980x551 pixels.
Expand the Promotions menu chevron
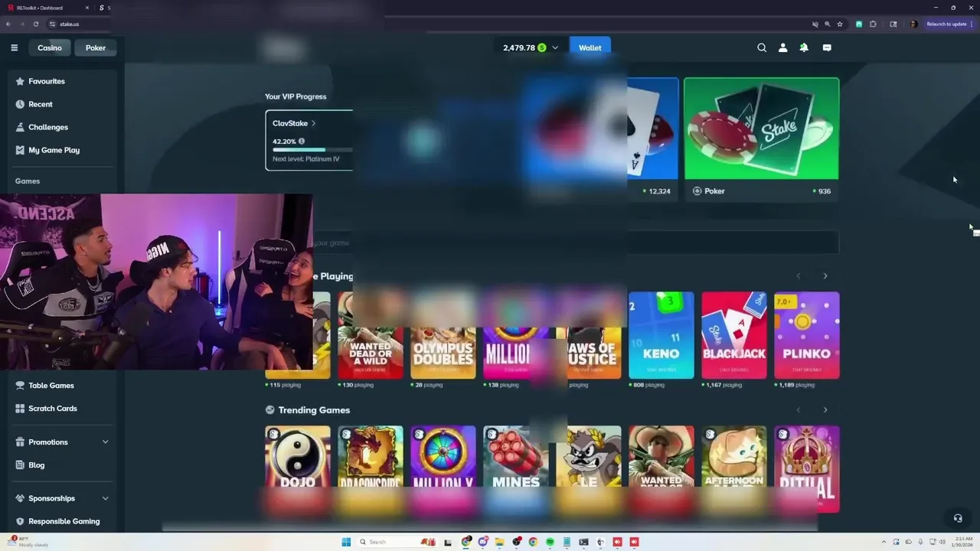105,442
